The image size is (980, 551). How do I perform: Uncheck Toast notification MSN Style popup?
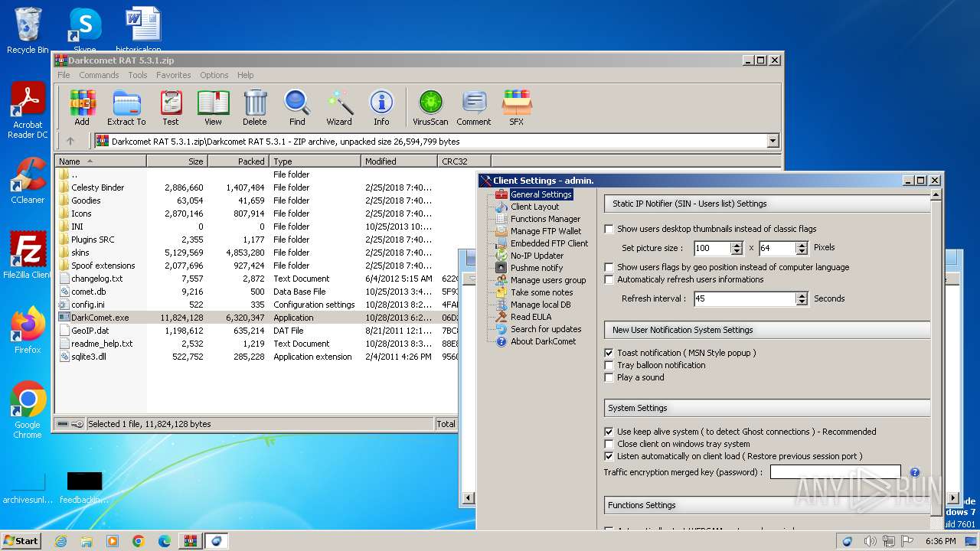pos(609,353)
